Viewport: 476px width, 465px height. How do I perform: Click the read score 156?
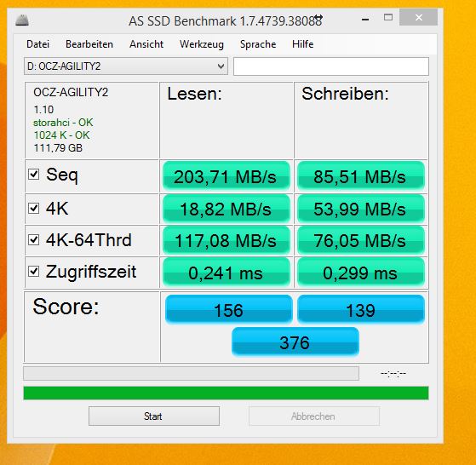click(228, 310)
